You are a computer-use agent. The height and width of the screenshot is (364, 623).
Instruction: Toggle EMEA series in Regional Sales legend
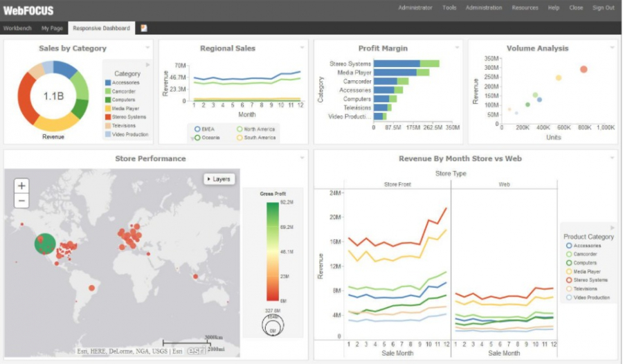point(198,129)
